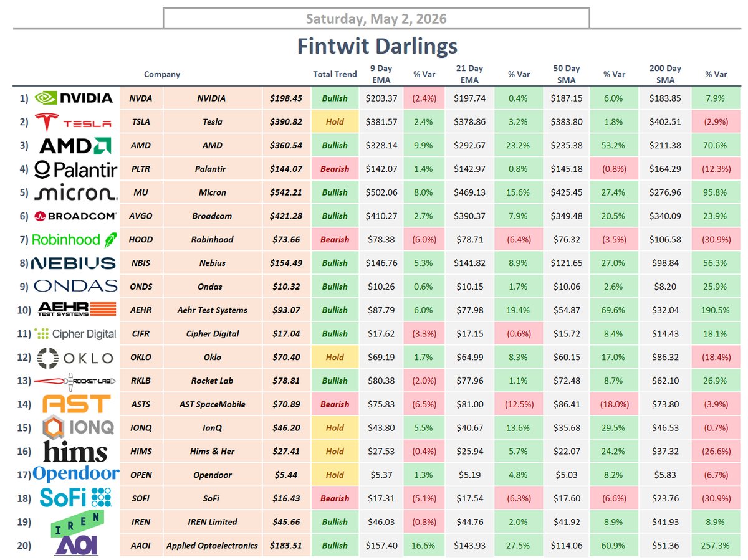Click the 21 Day EMA column header
The height and width of the screenshot is (560, 748).
point(469,74)
